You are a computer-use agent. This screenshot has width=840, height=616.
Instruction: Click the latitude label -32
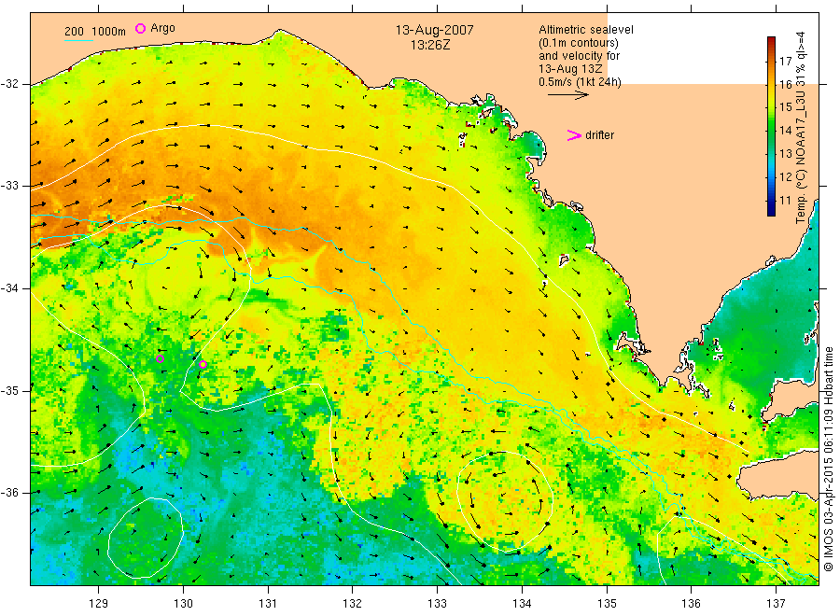pyautogui.click(x=9, y=84)
